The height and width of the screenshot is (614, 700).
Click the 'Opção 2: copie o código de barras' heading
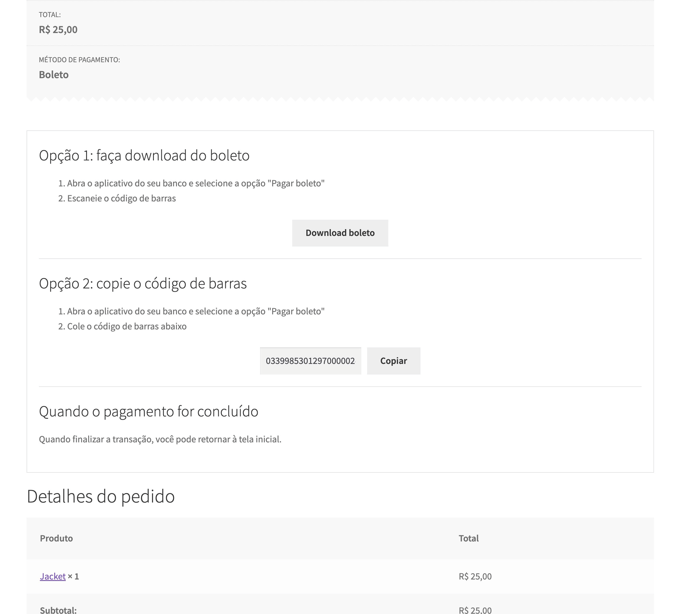coord(142,283)
